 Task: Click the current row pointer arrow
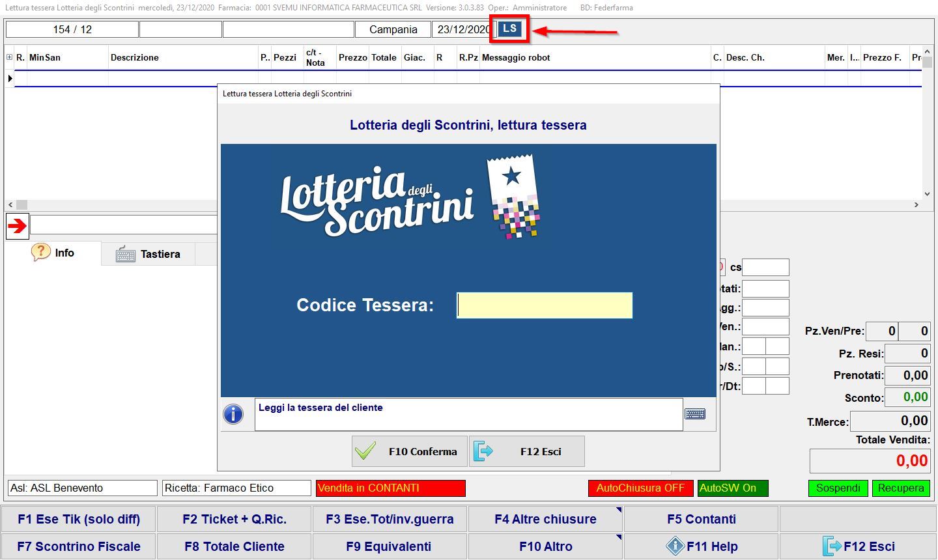tap(10, 79)
